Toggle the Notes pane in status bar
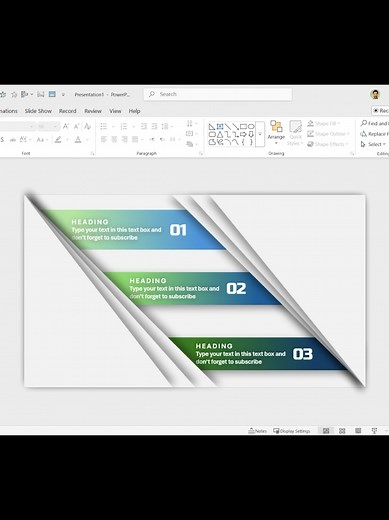The width and height of the screenshot is (389, 520). [x=258, y=431]
